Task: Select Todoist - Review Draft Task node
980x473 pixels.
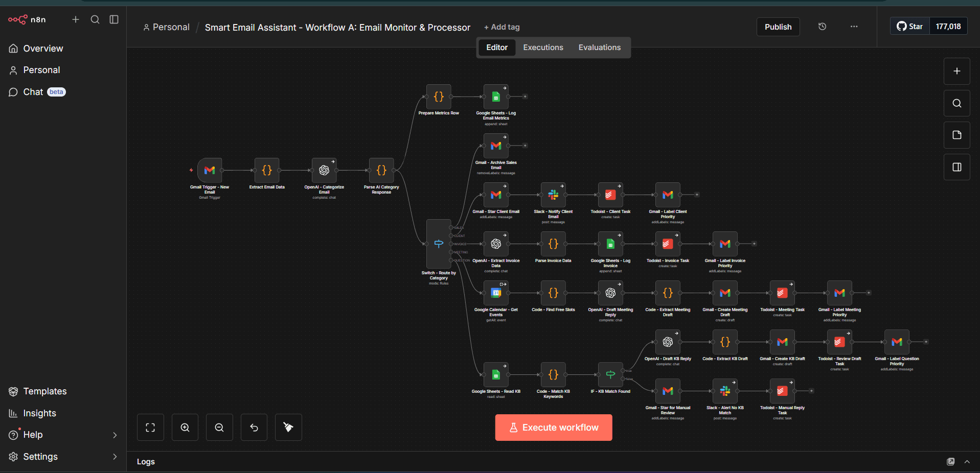Action: [839, 342]
